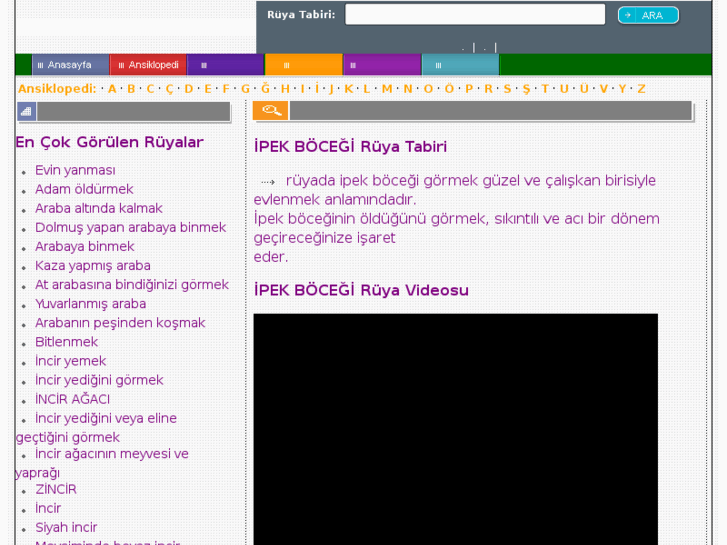Select letter N in the Ansiklopedi index
Viewport: 727px width, 545px height.
[408, 89]
